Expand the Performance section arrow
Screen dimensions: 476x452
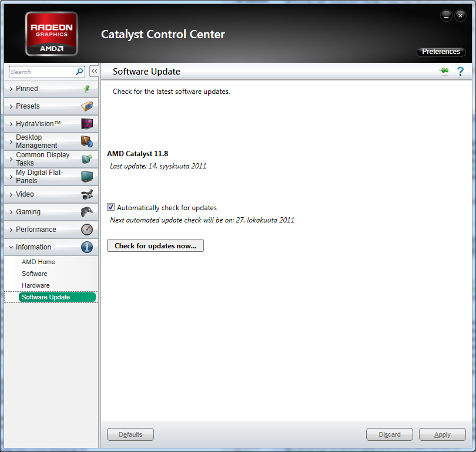coord(11,230)
